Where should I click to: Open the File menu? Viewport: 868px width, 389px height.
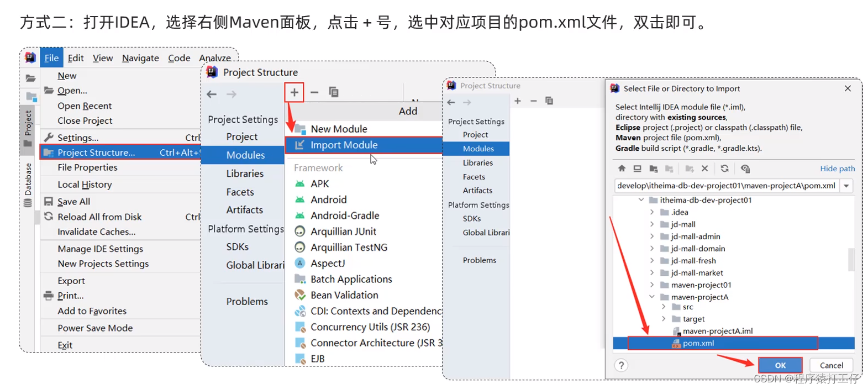(x=51, y=58)
